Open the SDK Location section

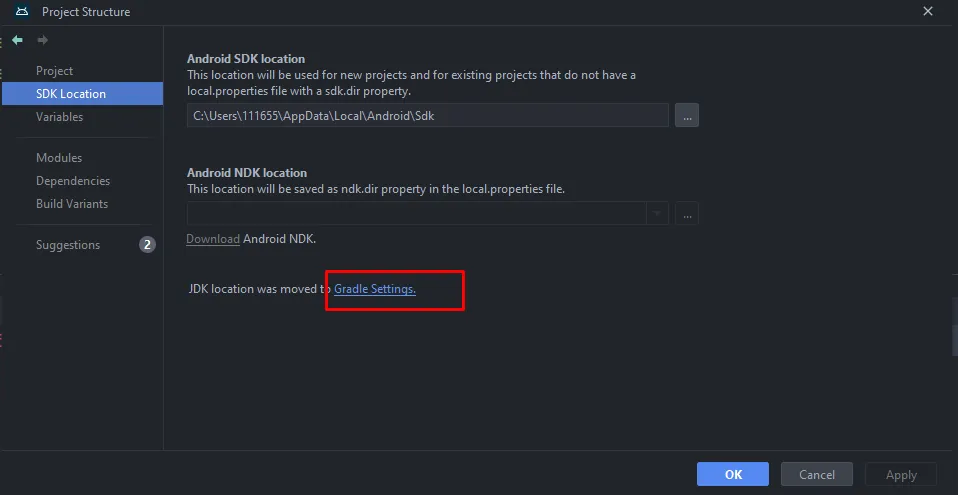click(x=70, y=94)
